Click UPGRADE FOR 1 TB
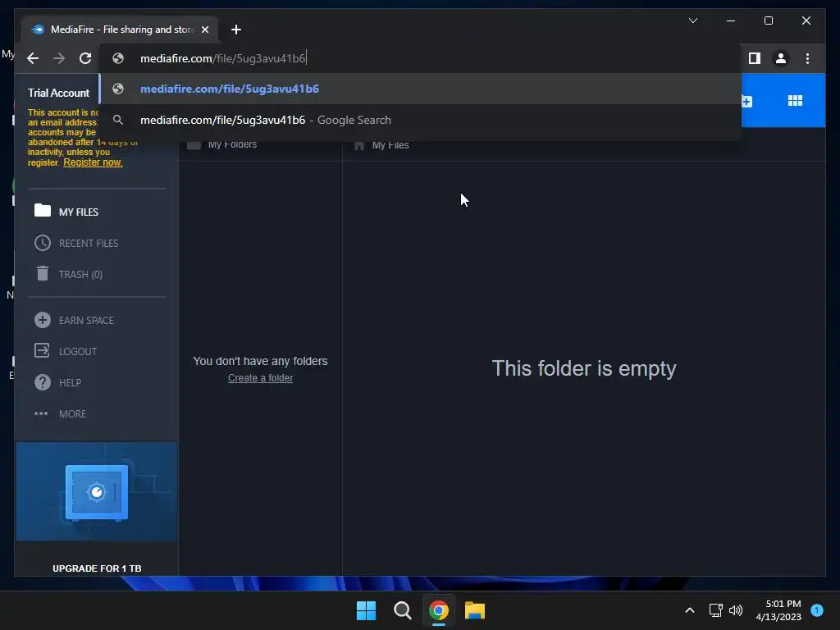Viewport: 840px width, 630px height. [97, 568]
